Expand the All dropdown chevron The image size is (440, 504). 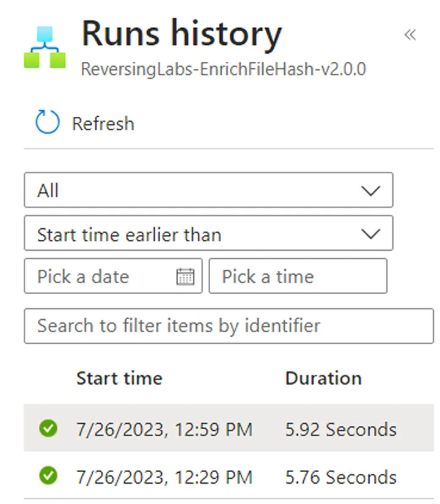370,191
